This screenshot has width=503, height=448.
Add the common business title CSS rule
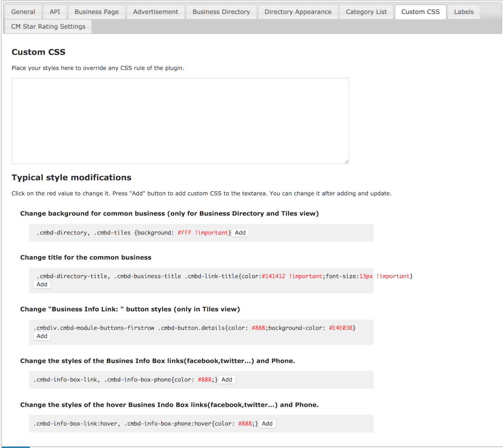[x=42, y=284]
